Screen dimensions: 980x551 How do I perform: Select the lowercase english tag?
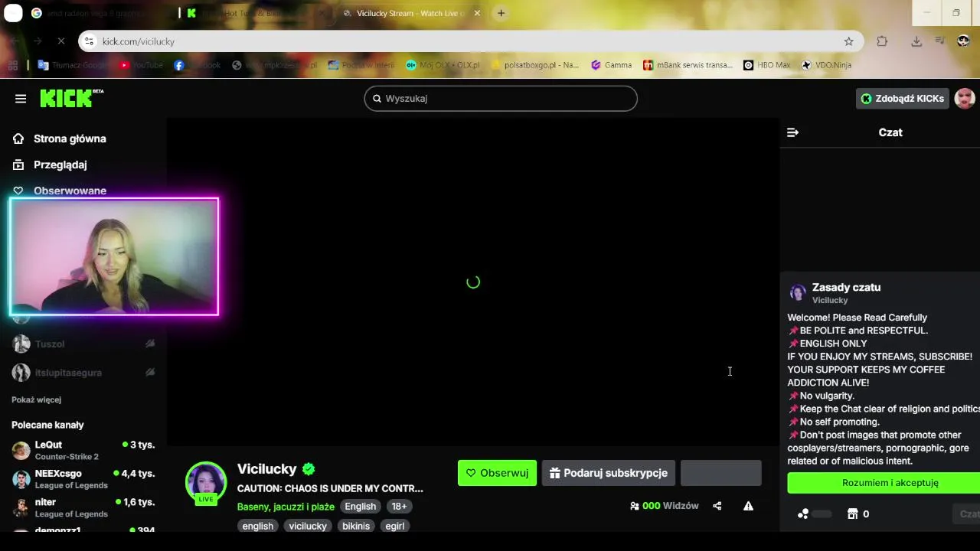tap(257, 527)
